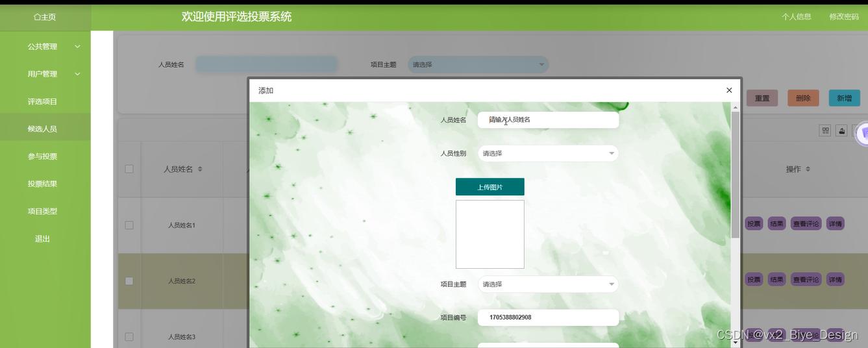Click 查看评论 for 人员姓名1
Screen dimensions: 868x348
point(806,223)
